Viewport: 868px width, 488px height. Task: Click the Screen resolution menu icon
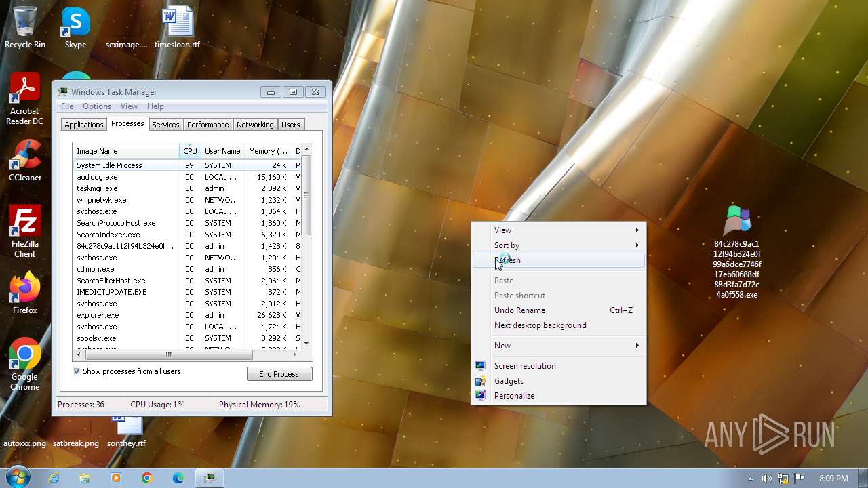[x=480, y=366]
